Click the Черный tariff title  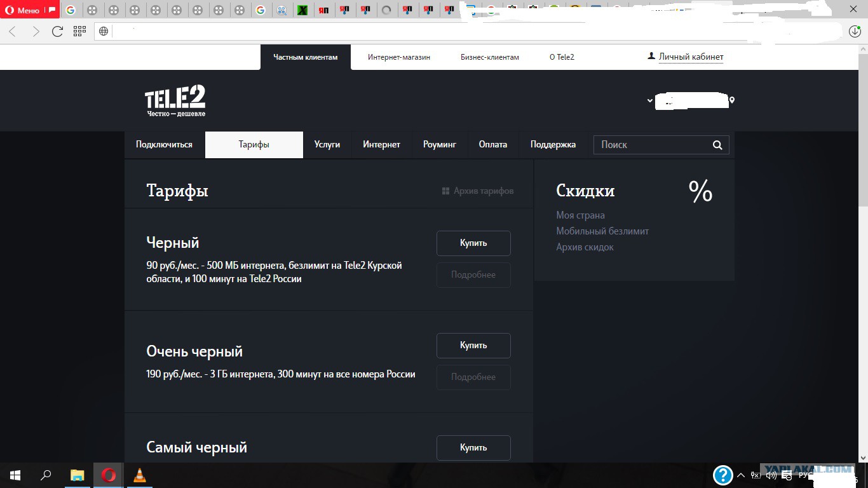pos(173,243)
